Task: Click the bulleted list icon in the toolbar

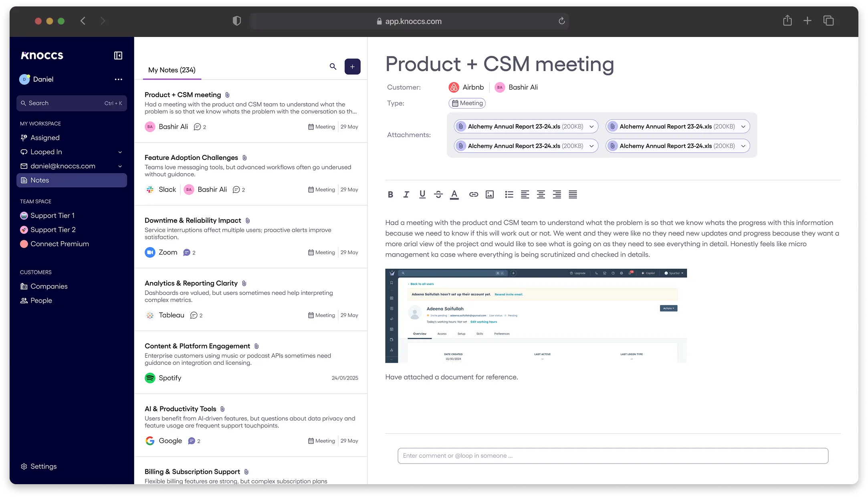Action: (x=509, y=194)
